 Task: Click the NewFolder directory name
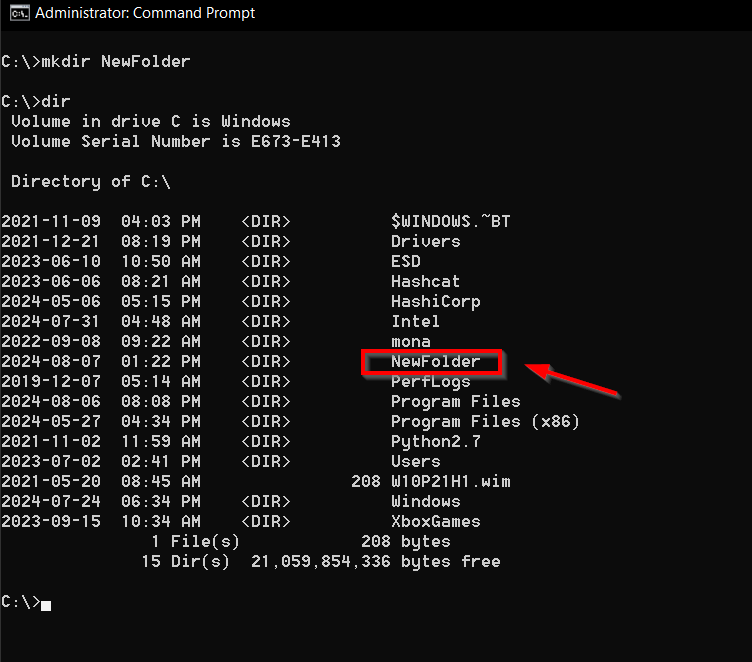pos(435,362)
